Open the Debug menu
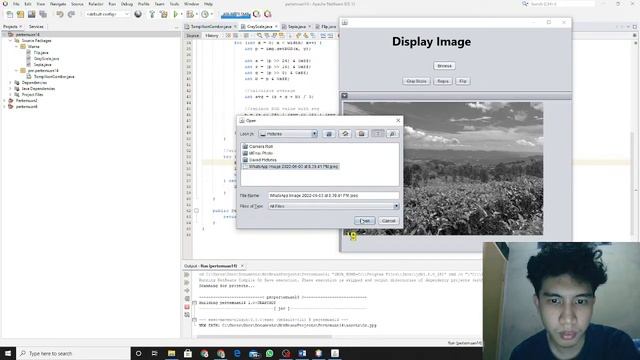The image size is (640, 360). 127,4
